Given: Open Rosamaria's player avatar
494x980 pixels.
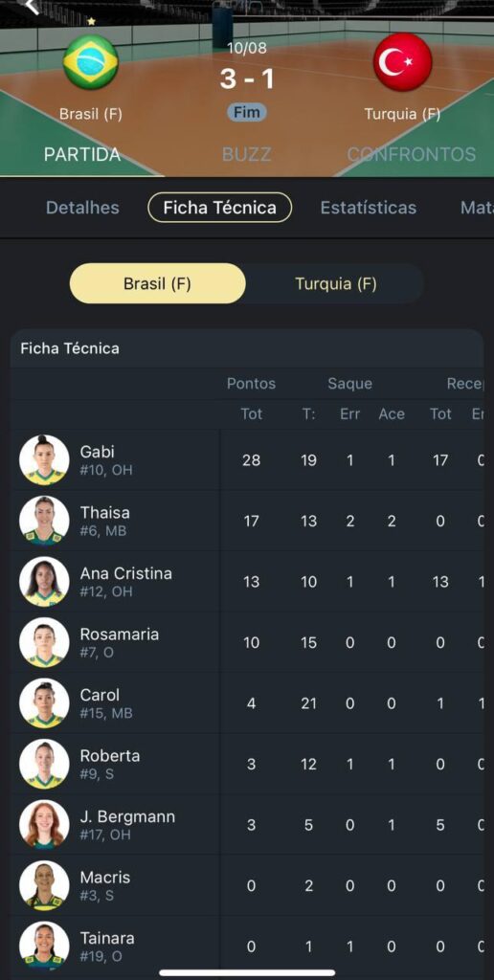Looking at the screenshot, I should (x=44, y=642).
